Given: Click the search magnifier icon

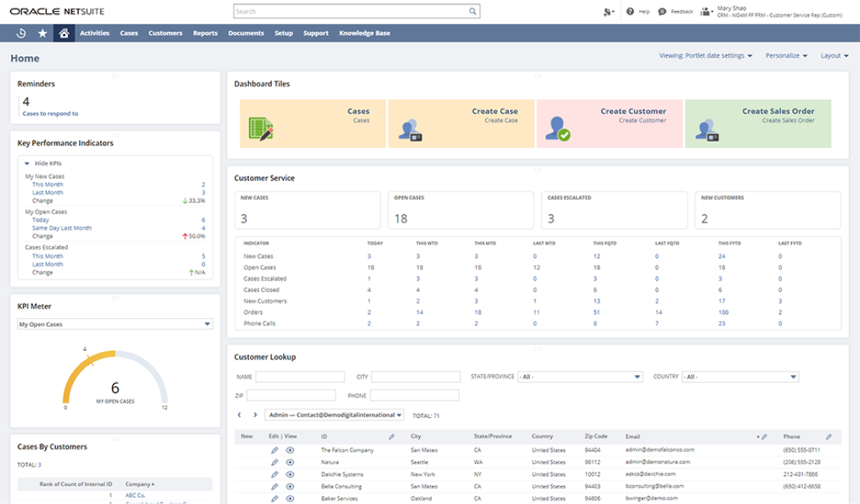Looking at the screenshot, I should tap(472, 12).
